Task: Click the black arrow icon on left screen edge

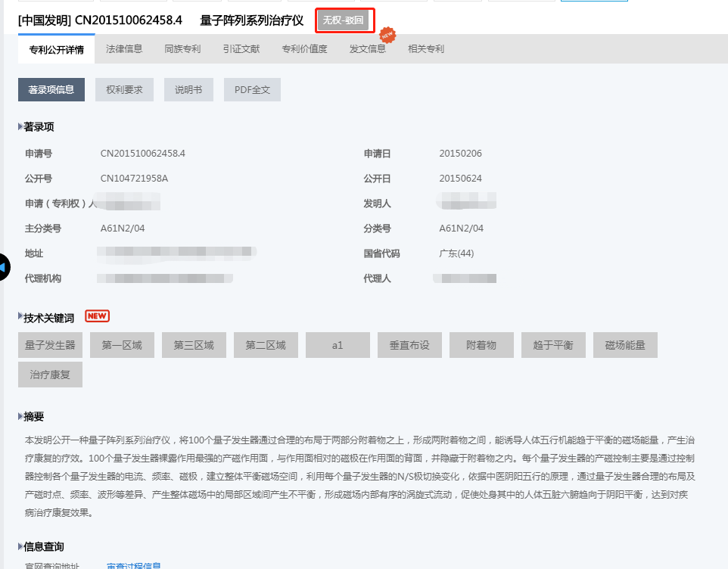Action: point(3,267)
